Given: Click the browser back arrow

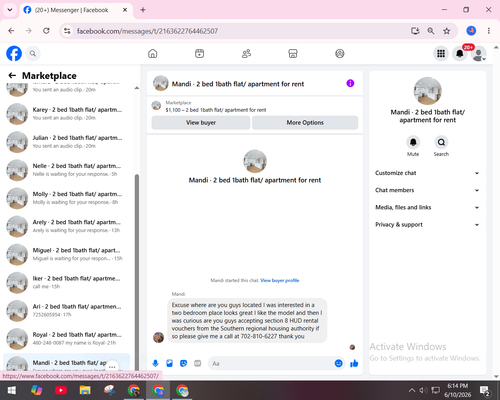Looking at the screenshot, I should pos(11,31).
